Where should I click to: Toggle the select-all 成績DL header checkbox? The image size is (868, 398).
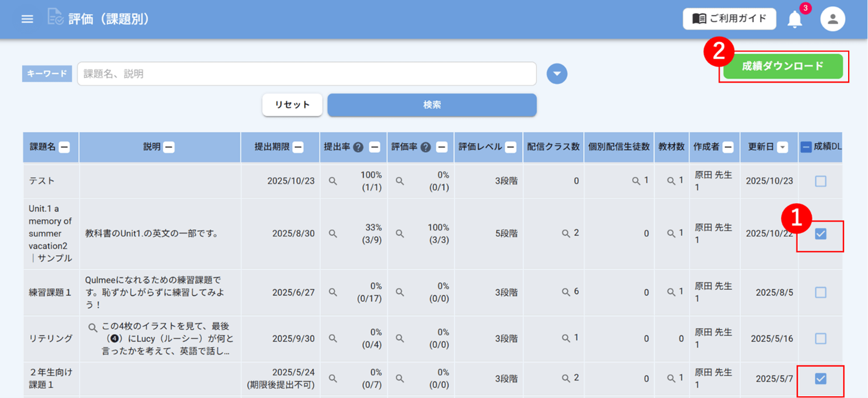point(806,147)
